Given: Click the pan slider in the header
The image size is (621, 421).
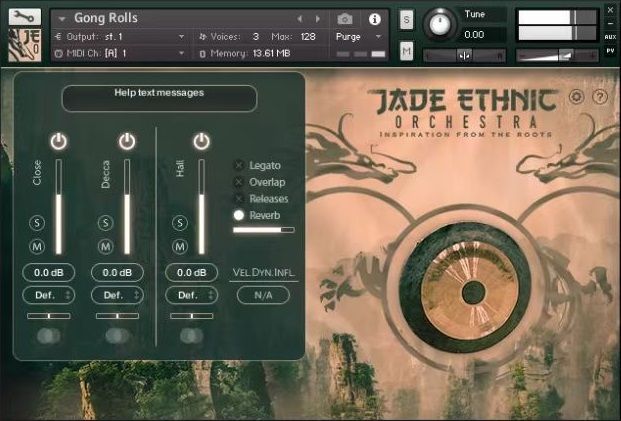Looking at the screenshot, I should point(465,56).
